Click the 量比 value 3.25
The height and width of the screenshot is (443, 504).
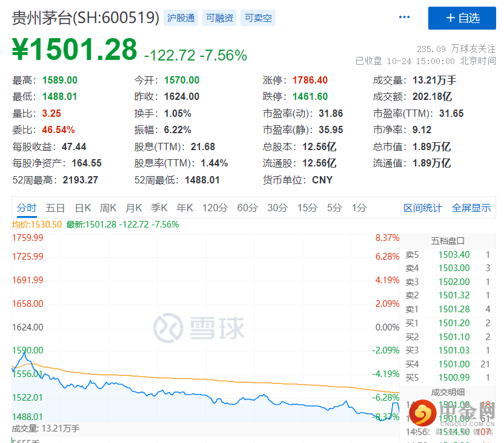tap(51, 113)
